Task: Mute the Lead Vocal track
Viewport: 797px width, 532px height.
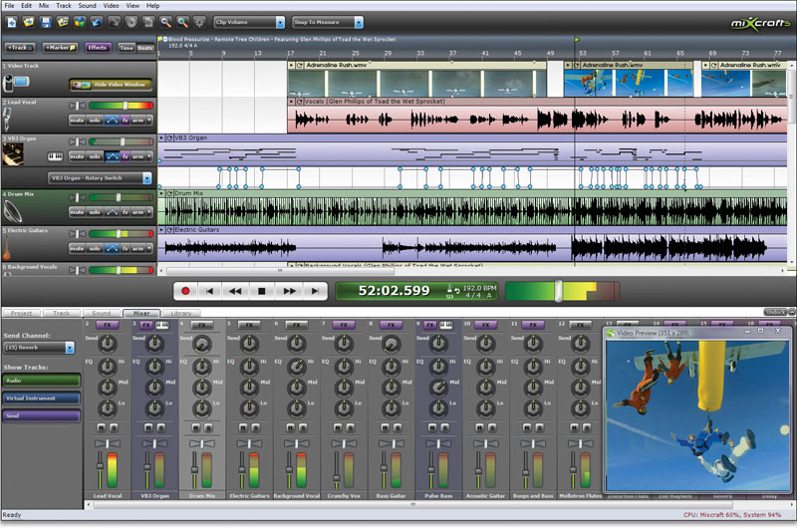Action: point(77,120)
